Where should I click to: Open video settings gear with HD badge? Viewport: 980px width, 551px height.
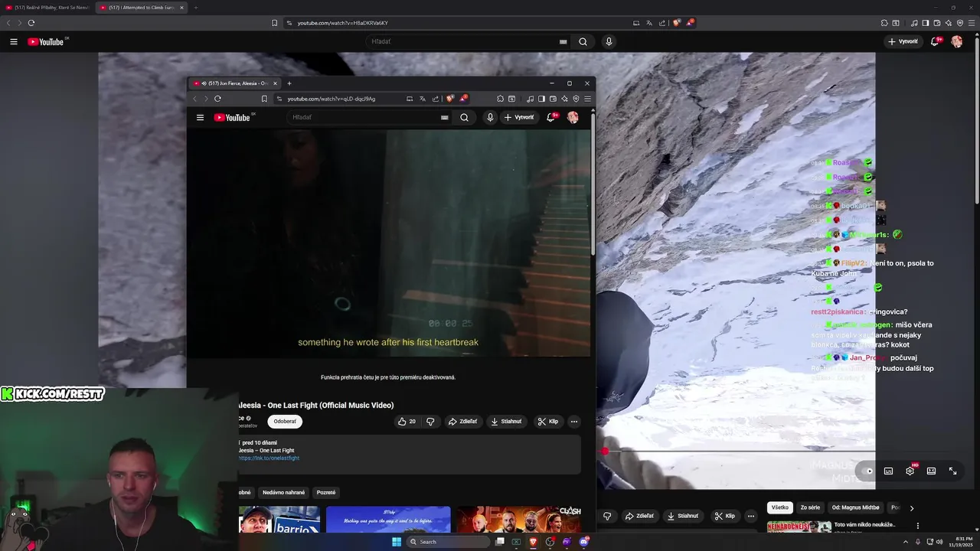910,471
